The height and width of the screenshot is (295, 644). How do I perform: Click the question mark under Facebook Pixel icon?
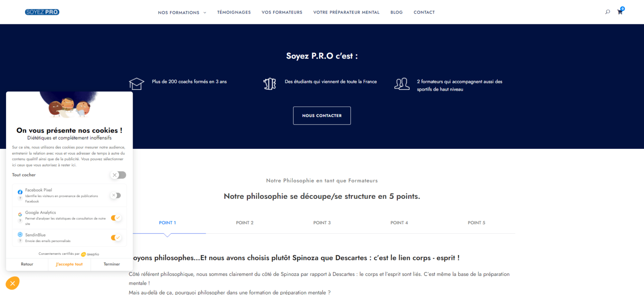tap(20, 198)
